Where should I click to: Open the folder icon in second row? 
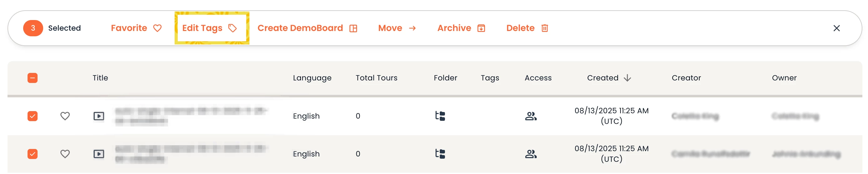coord(440,154)
